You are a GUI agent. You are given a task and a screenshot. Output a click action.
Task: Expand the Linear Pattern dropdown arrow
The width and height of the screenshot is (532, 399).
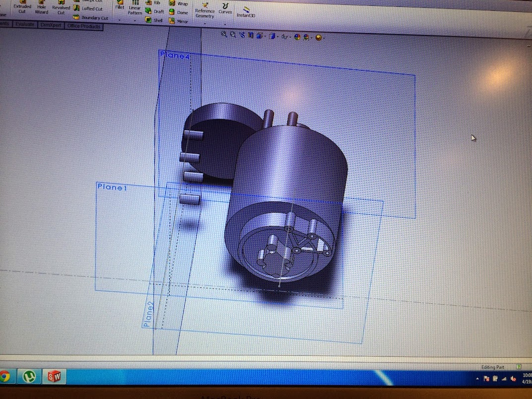click(x=134, y=21)
